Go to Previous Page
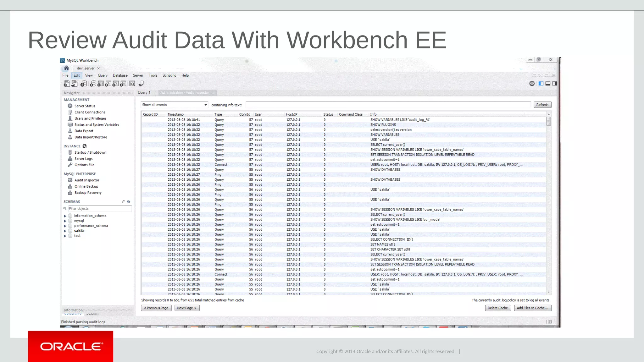 coord(156,308)
